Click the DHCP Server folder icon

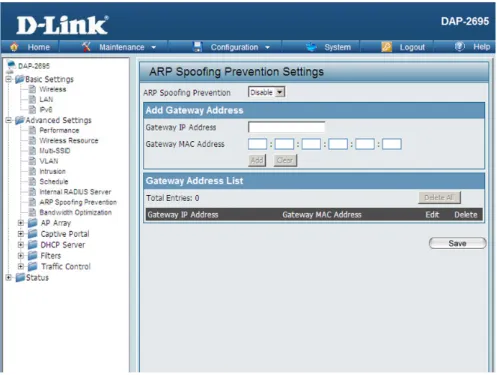(33, 245)
